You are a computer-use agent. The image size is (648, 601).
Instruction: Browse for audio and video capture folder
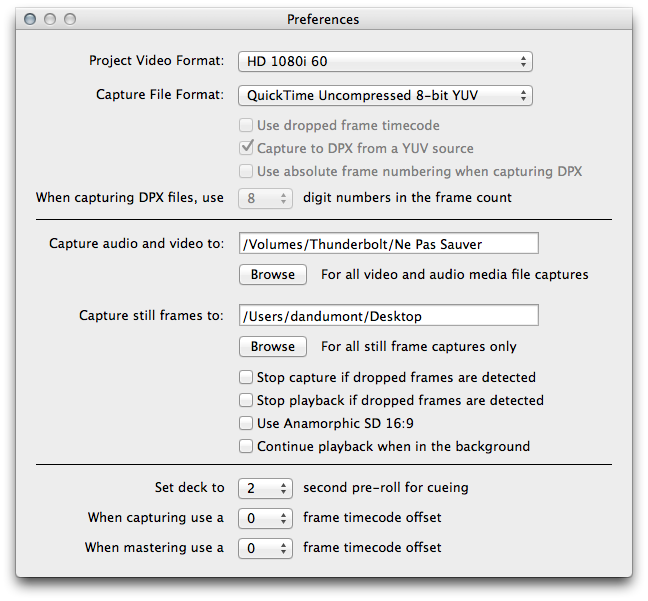click(x=273, y=274)
